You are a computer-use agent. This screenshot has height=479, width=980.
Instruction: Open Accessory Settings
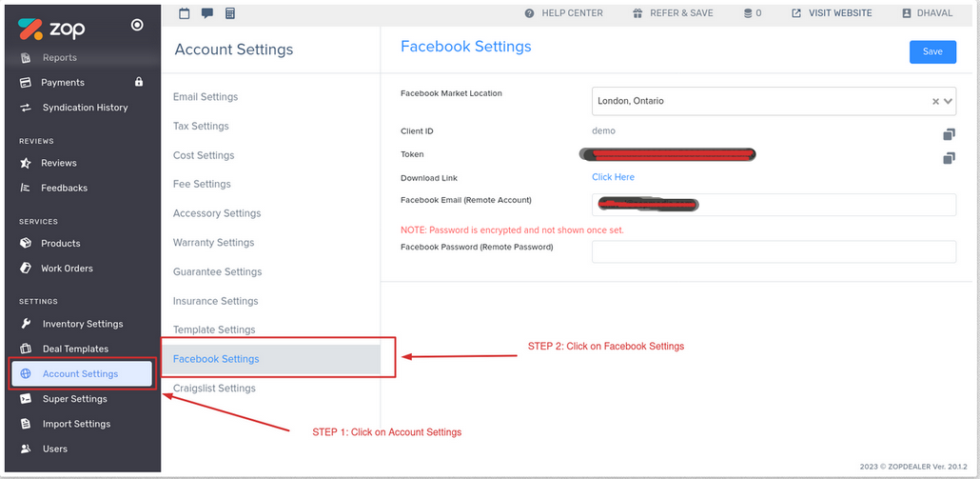click(x=217, y=213)
